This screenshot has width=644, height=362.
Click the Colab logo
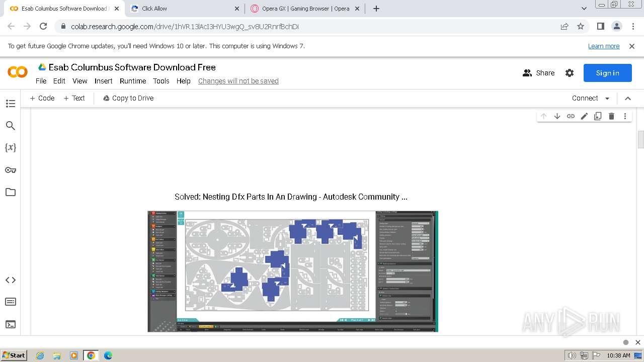(x=18, y=72)
